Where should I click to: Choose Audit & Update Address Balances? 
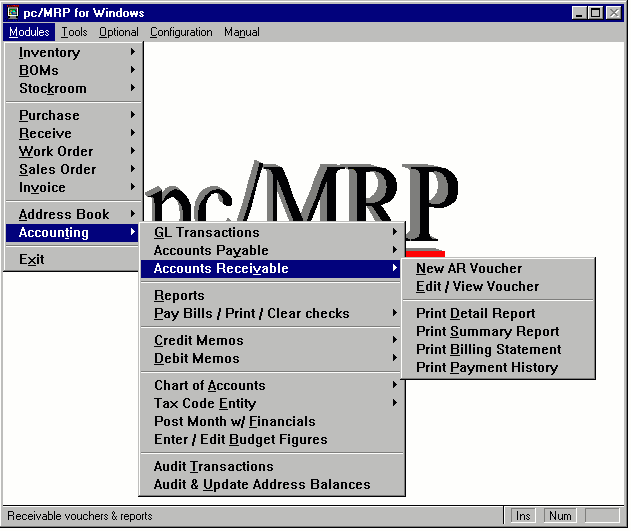tap(272, 485)
